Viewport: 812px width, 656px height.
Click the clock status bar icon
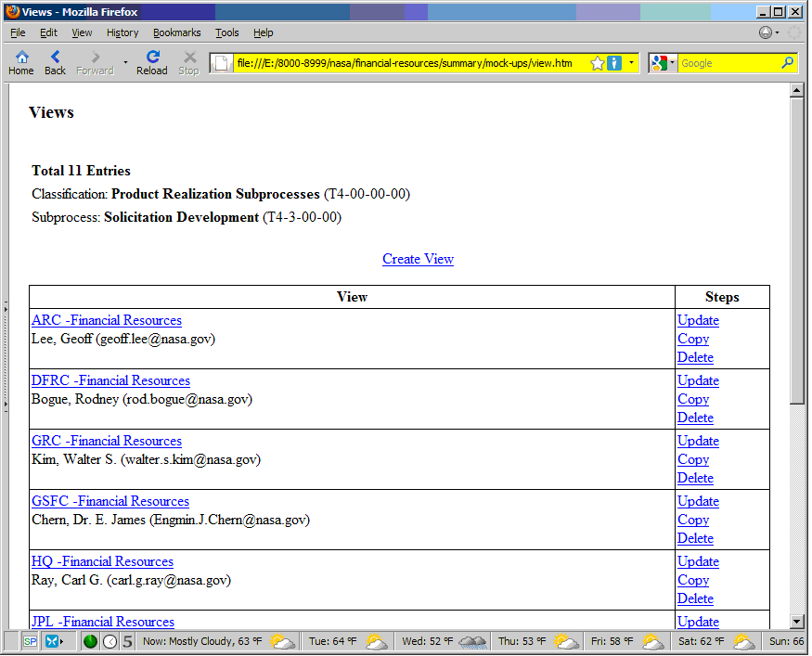(x=110, y=641)
